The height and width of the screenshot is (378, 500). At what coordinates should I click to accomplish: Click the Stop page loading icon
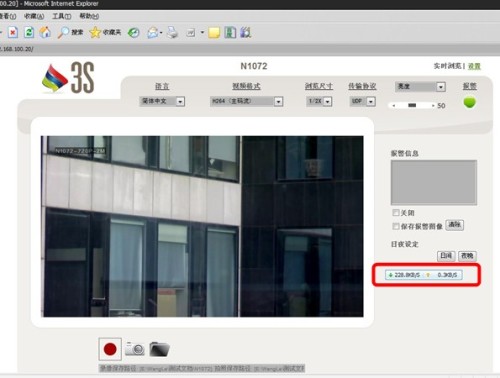(13, 33)
